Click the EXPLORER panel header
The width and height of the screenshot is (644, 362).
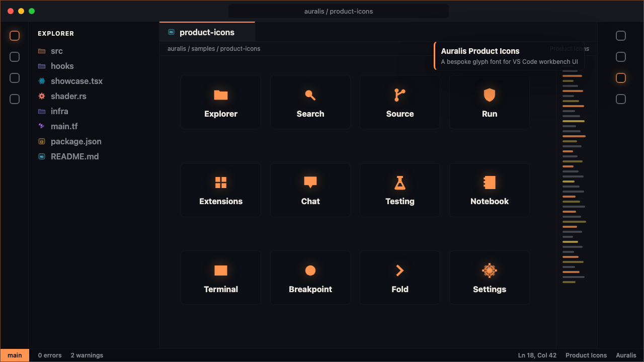pyautogui.click(x=56, y=34)
